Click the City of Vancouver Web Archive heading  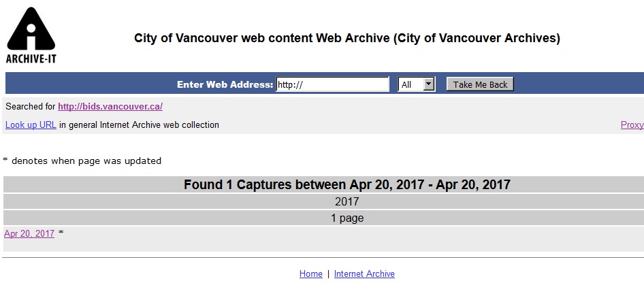coord(347,38)
